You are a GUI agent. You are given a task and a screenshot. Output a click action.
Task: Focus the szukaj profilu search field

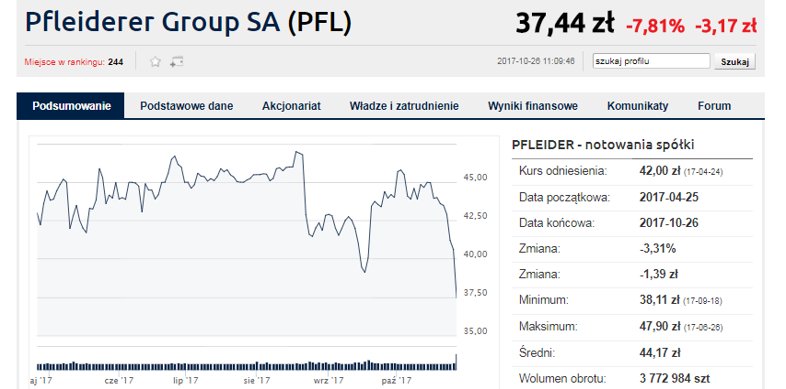(x=651, y=62)
